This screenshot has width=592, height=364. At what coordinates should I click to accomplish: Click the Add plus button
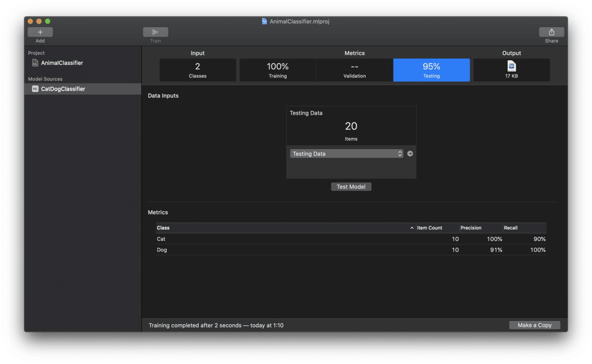40,32
